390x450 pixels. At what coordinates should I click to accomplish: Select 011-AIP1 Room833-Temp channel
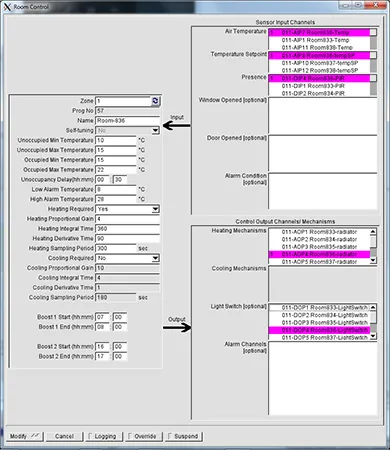point(319,40)
